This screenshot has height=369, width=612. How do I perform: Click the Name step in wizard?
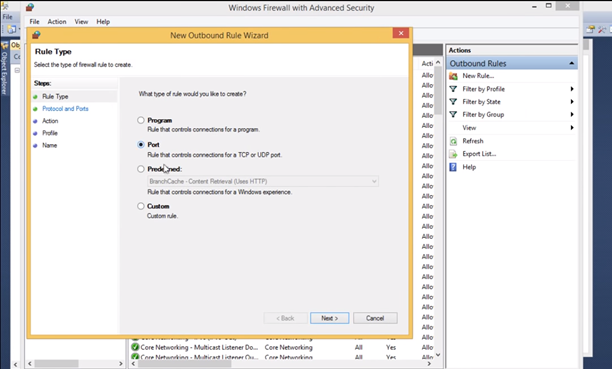pos(50,145)
